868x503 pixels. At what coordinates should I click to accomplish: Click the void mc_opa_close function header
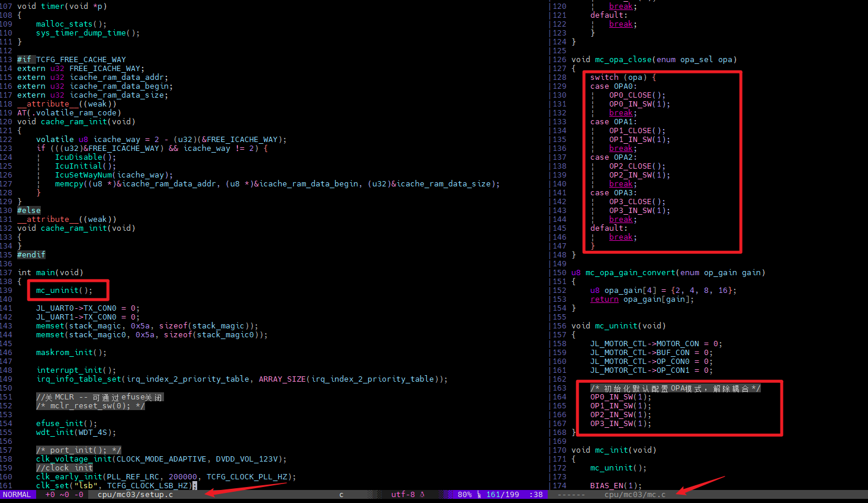pyautogui.click(x=654, y=60)
